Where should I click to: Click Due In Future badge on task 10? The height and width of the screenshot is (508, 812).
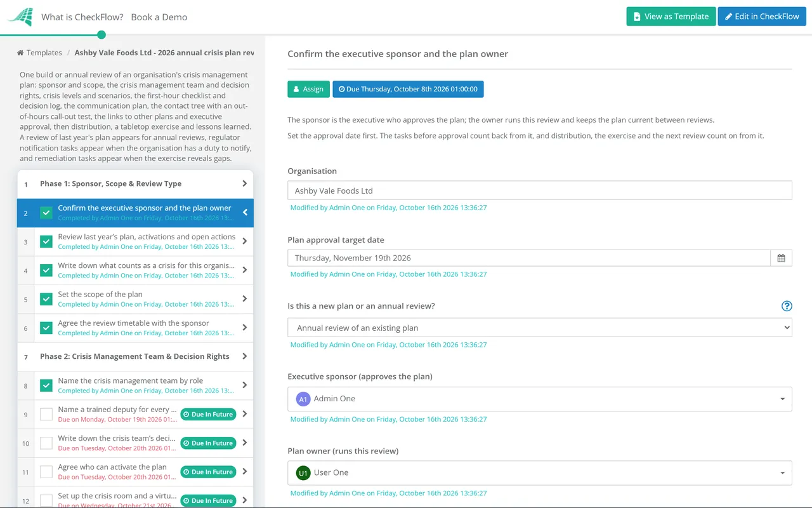tap(208, 443)
